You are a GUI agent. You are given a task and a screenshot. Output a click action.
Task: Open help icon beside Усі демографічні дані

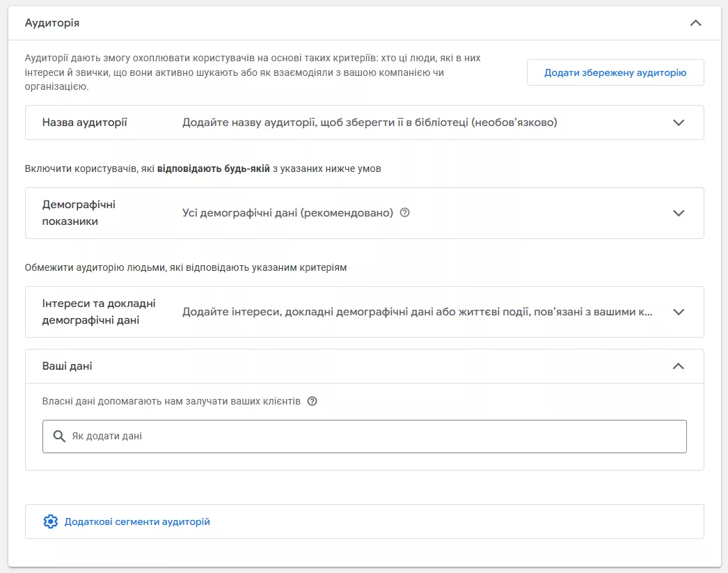coord(405,212)
